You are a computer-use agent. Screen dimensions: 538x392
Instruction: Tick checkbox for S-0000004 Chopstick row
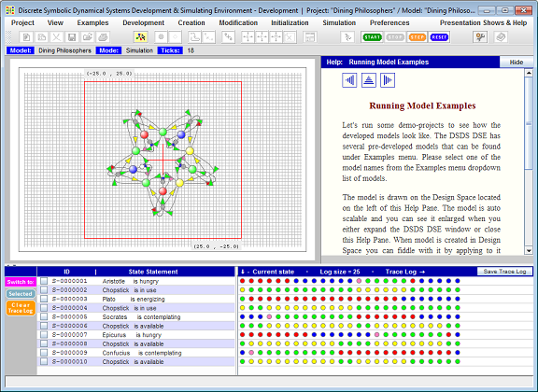44,308
